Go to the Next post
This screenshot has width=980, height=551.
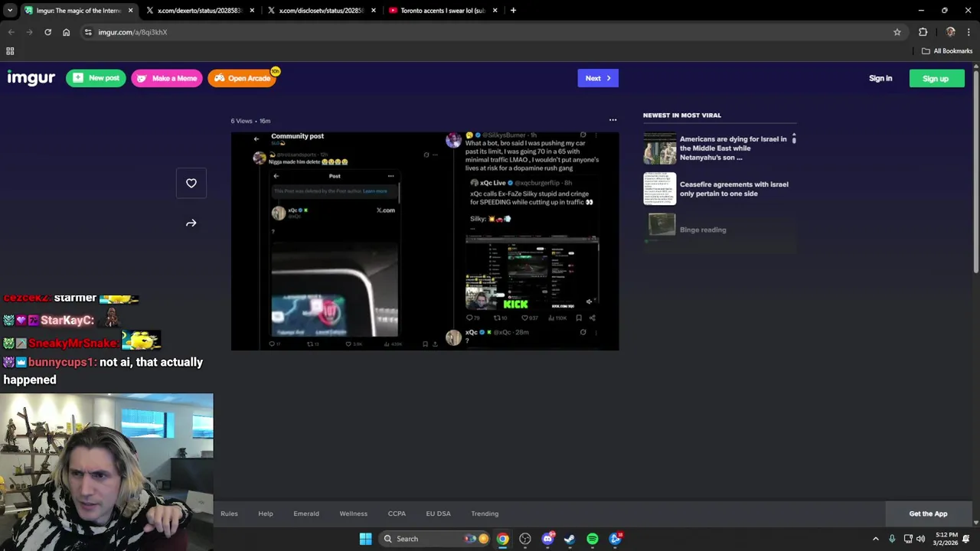(x=598, y=78)
